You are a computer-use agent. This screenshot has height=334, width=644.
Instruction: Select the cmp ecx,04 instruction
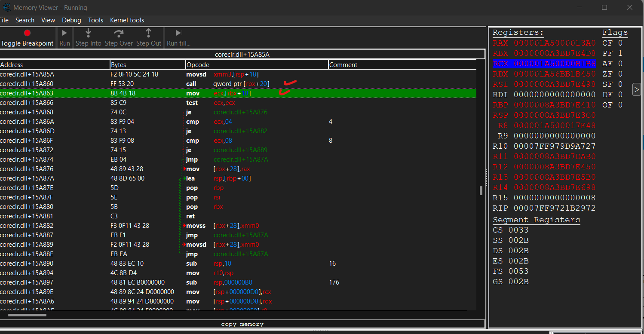click(x=238, y=122)
